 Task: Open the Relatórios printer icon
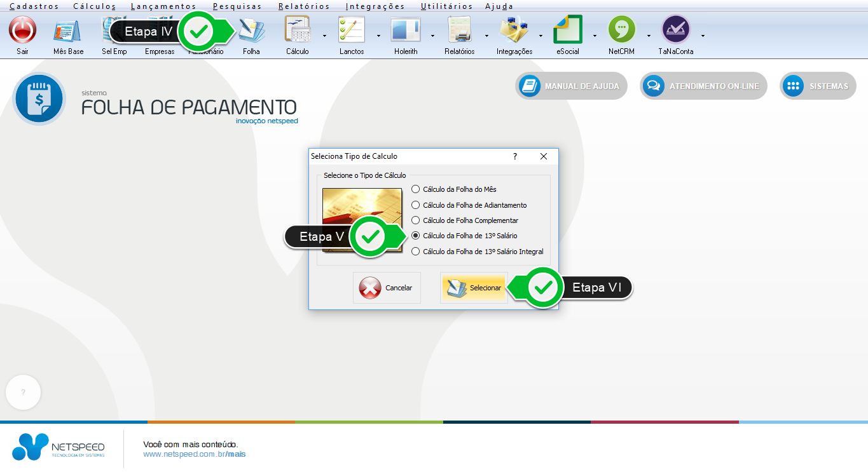(459, 30)
